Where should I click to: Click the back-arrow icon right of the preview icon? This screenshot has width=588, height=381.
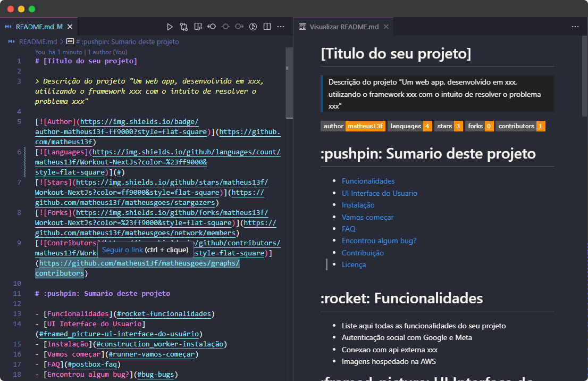click(x=212, y=26)
